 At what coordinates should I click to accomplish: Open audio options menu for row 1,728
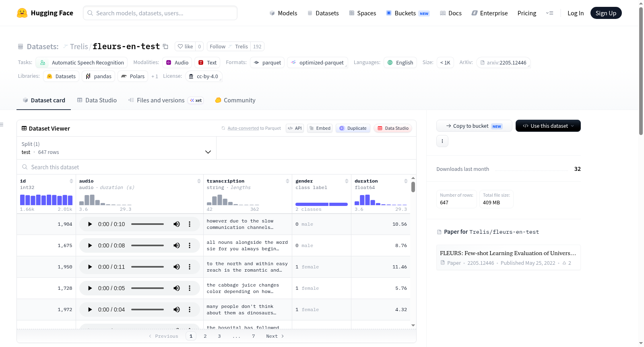point(190,288)
